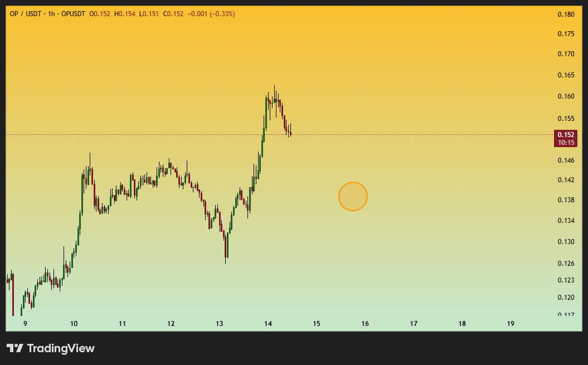Click the 0.180 price axis label
Image resolution: width=588 pixels, height=365 pixels.
(x=566, y=14)
